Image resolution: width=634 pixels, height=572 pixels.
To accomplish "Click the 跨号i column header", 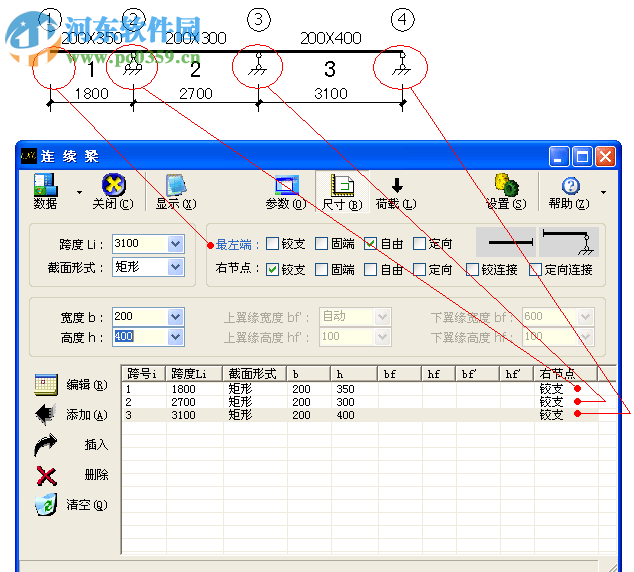I will [144, 374].
